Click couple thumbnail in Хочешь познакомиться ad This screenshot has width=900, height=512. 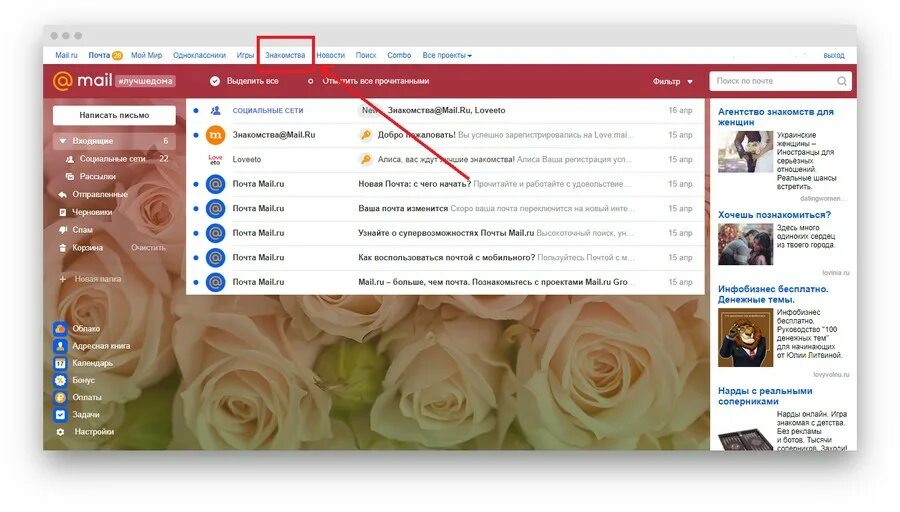(x=745, y=244)
